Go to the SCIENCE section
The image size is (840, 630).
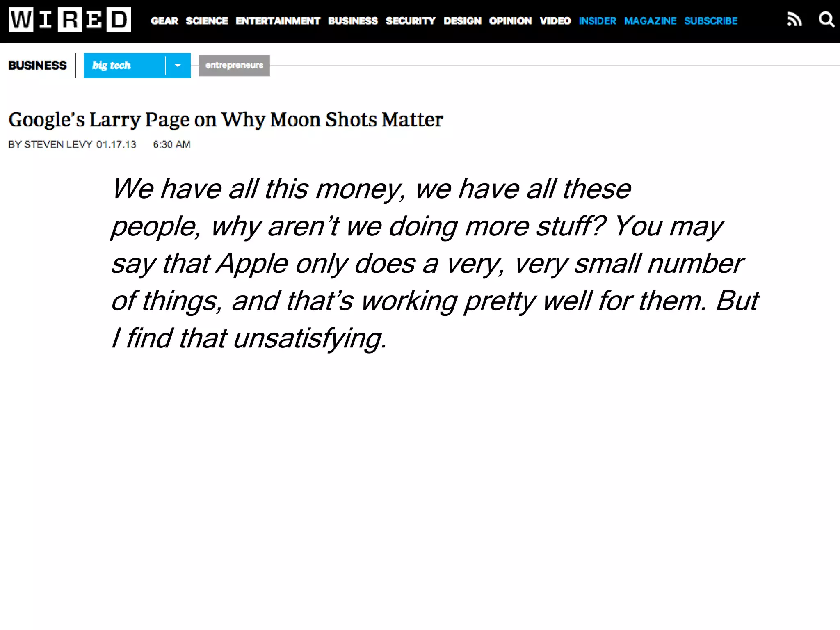(207, 21)
